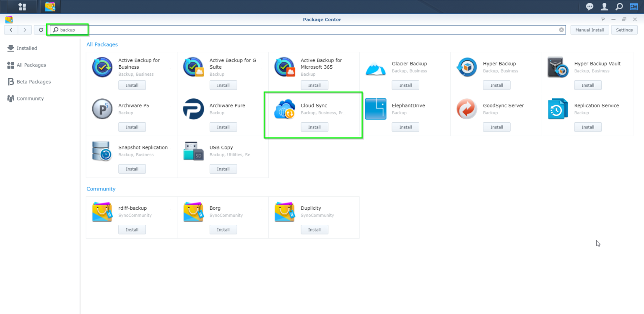644x314 pixels.
Task: Open the Manual Install dialog
Action: tap(589, 30)
